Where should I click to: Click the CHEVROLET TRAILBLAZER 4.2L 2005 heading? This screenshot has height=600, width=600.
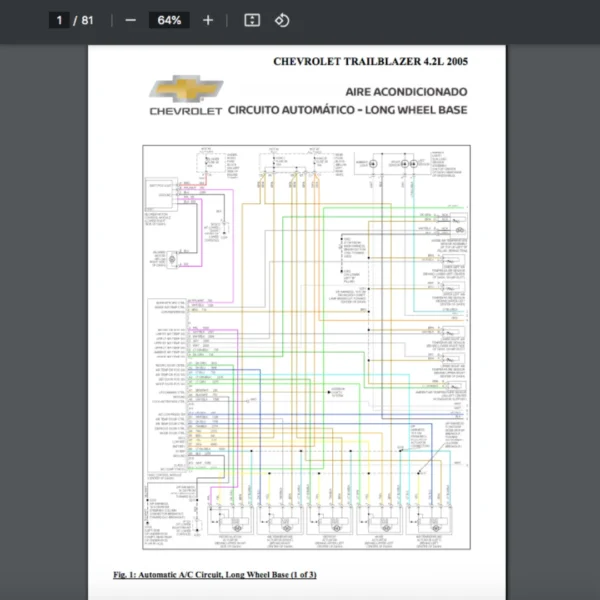370,61
